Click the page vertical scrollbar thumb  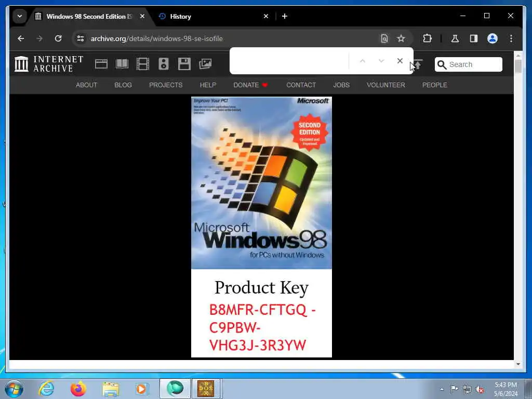tap(518, 66)
